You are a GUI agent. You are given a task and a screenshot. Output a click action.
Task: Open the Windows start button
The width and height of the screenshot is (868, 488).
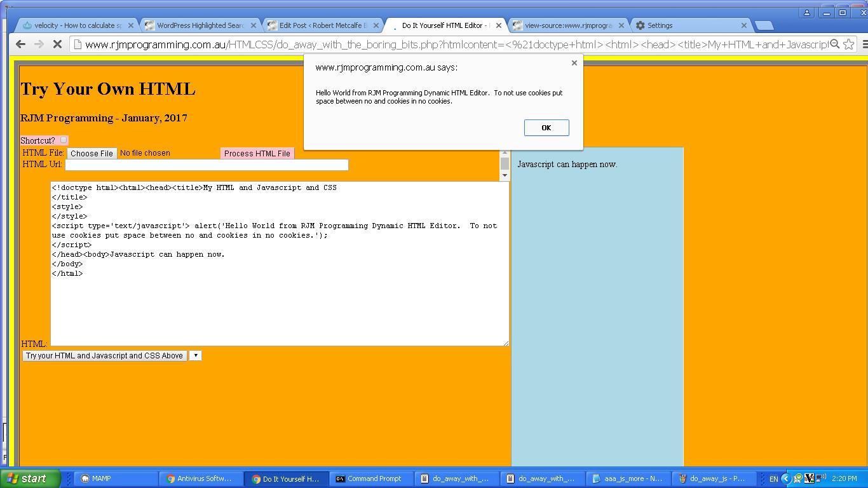point(31,478)
